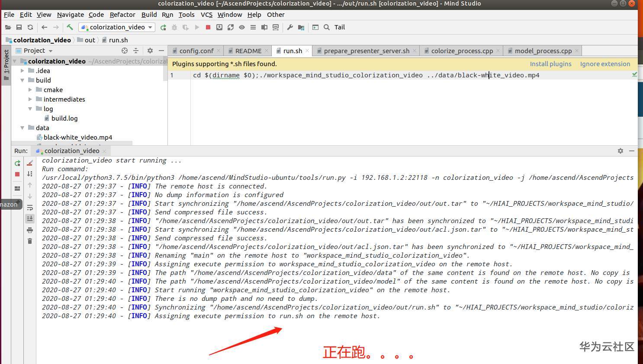643x364 pixels.
Task: Stop the running process in the main toolbar
Action: pos(208,27)
